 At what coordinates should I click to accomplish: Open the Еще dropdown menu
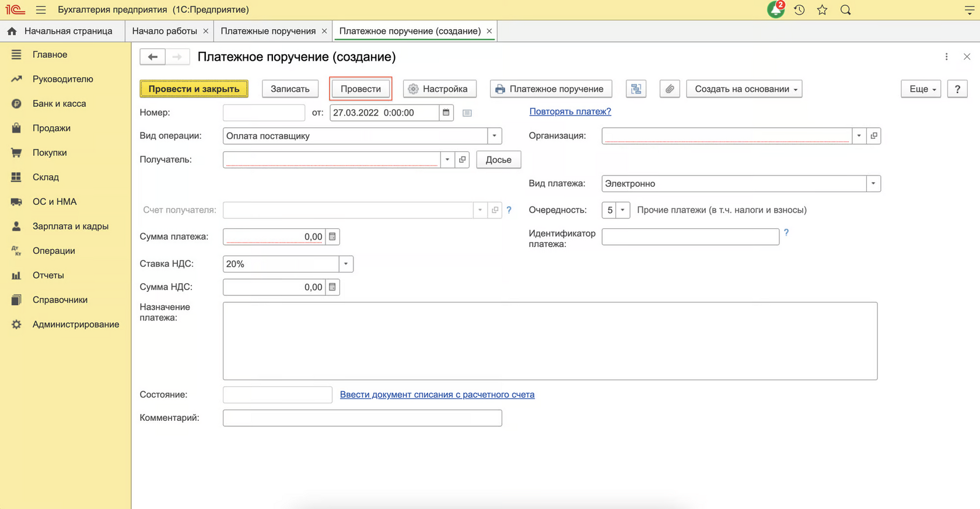pyautogui.click(x=921, y=89)
